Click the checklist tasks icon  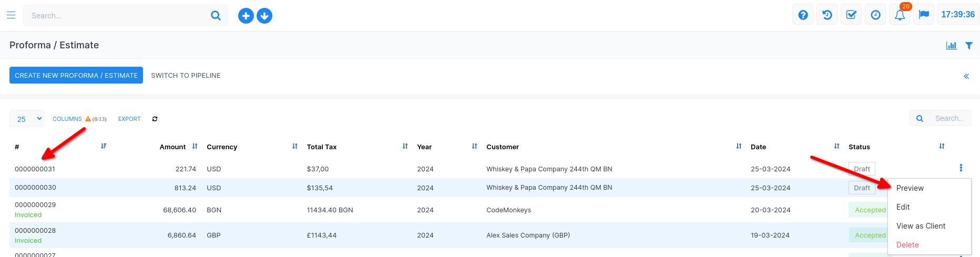[851, 15]
